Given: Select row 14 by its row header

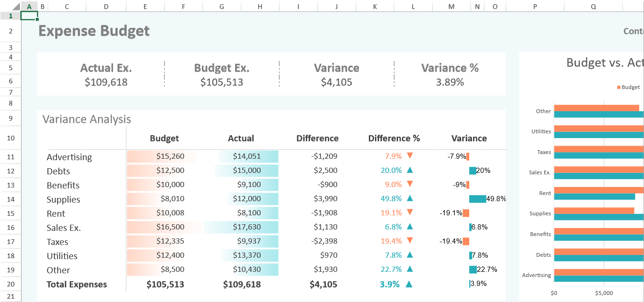Looking at the screenshot, I should tap(11, 199).
